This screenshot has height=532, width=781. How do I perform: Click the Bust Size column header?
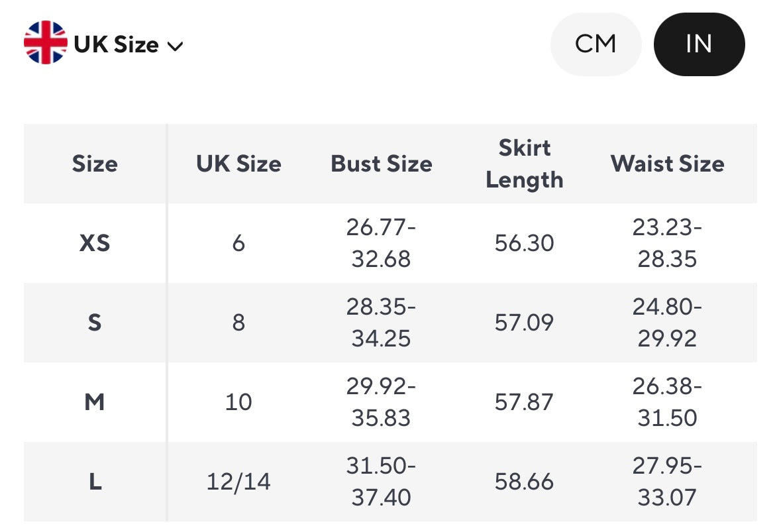click(382, 164)
